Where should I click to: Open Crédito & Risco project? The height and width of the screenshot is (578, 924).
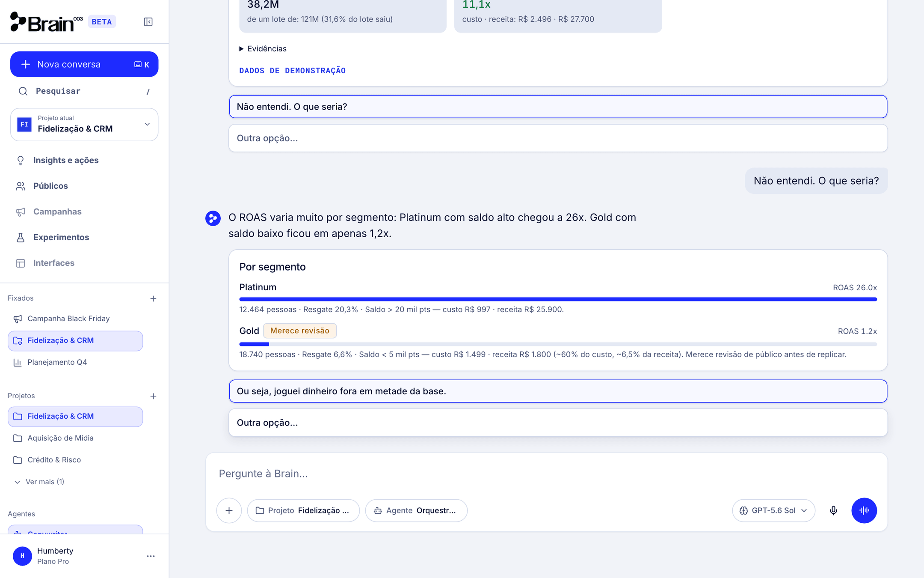75,460
